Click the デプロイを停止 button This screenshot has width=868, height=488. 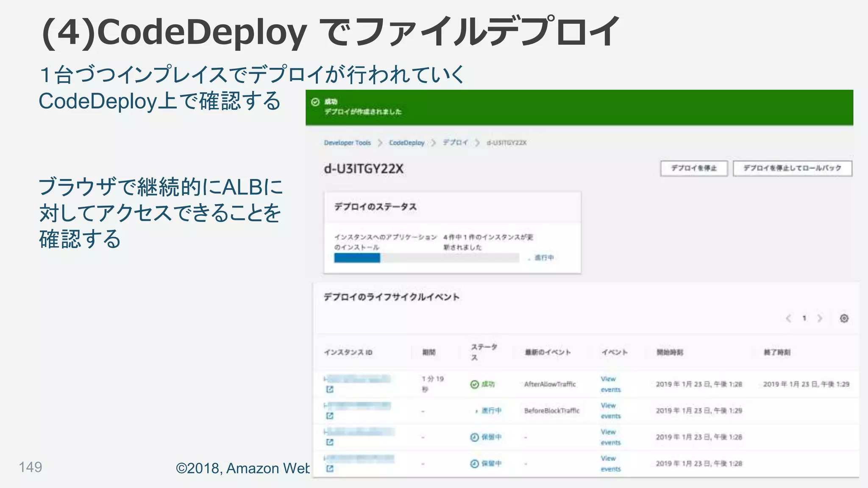tap(694, 168)
